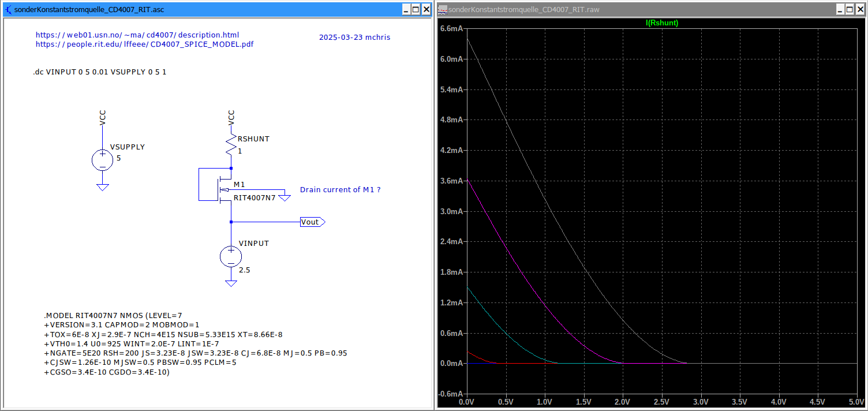Select the VINPUT voltage source symbol

tap(231, 256)
